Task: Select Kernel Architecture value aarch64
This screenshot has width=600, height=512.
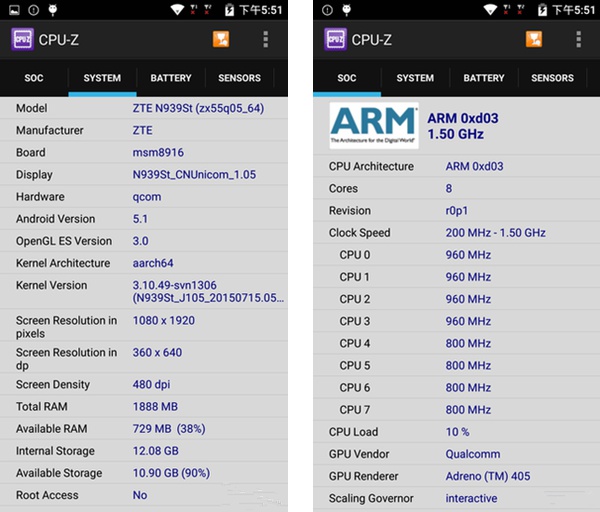Action: (153, 263)
